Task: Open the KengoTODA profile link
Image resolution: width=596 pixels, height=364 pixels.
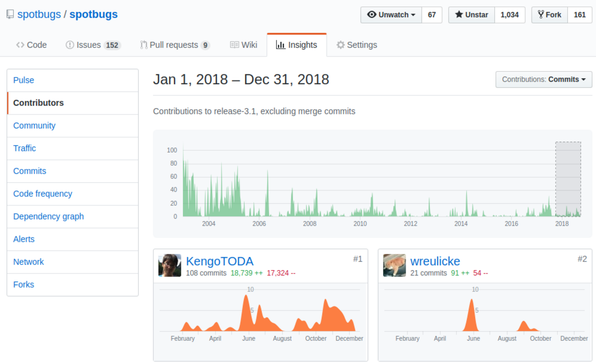Action: [x=220, y=261]
